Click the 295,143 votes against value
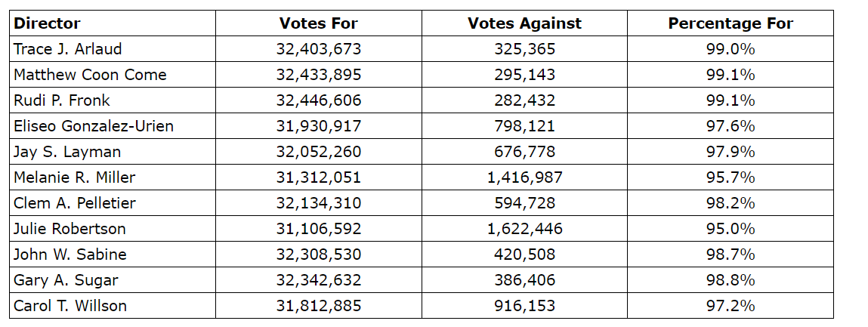This screenshot has height=327, width=868. coord(524,75)
